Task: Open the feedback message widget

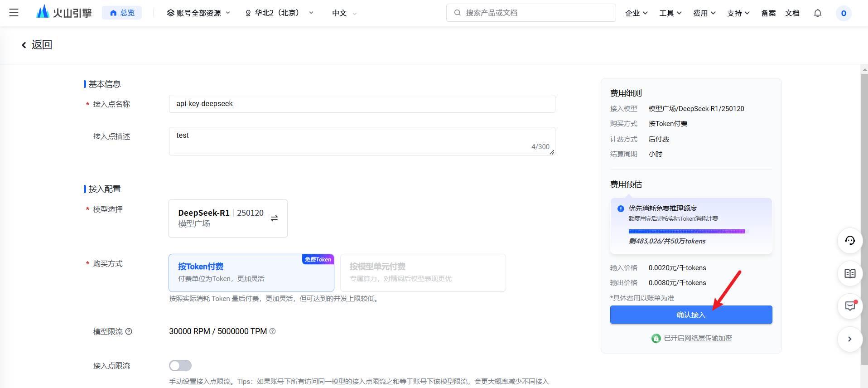Action: coord(849,306)
